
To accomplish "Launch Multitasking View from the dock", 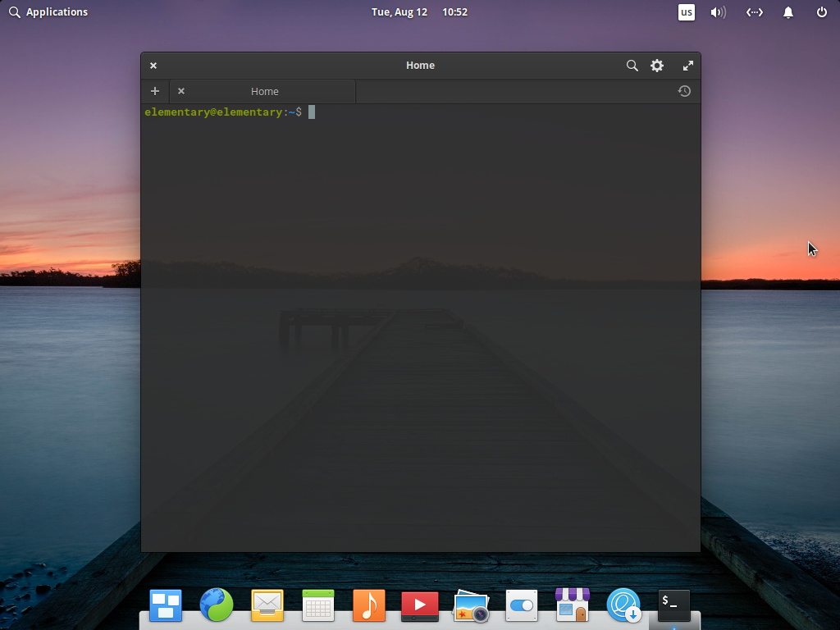I will pyautogui.click(x=166, y=606).
